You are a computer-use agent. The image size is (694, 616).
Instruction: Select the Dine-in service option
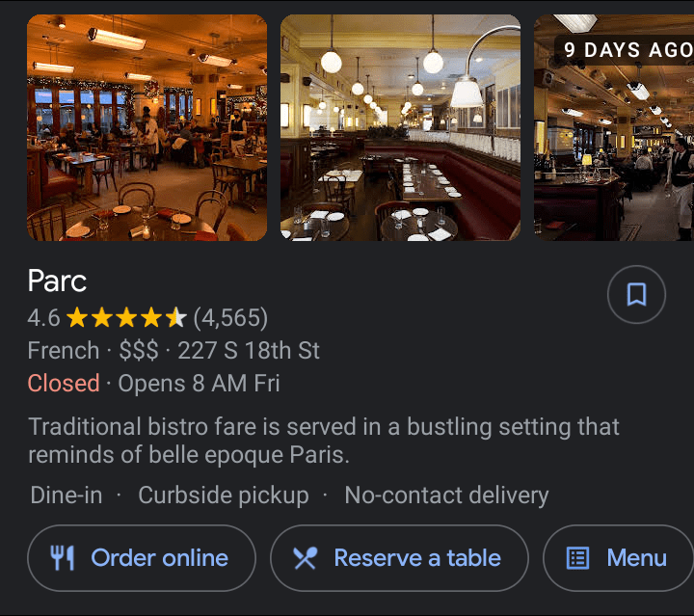[67, 495]
